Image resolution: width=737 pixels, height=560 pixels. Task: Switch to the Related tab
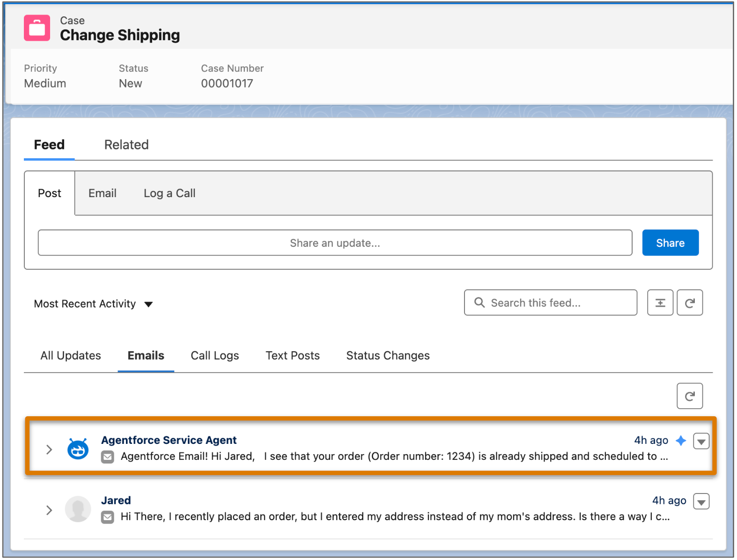(x=126, y=145)
